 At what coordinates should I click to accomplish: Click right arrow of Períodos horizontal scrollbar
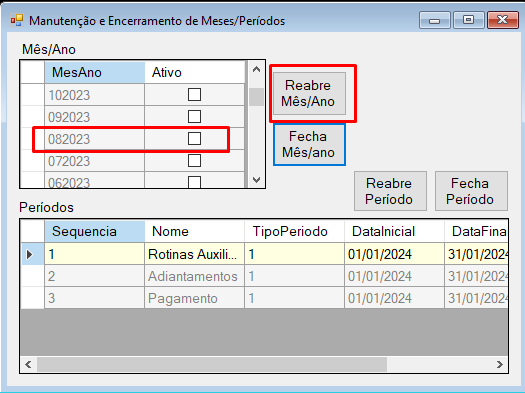tap(500, 364)
